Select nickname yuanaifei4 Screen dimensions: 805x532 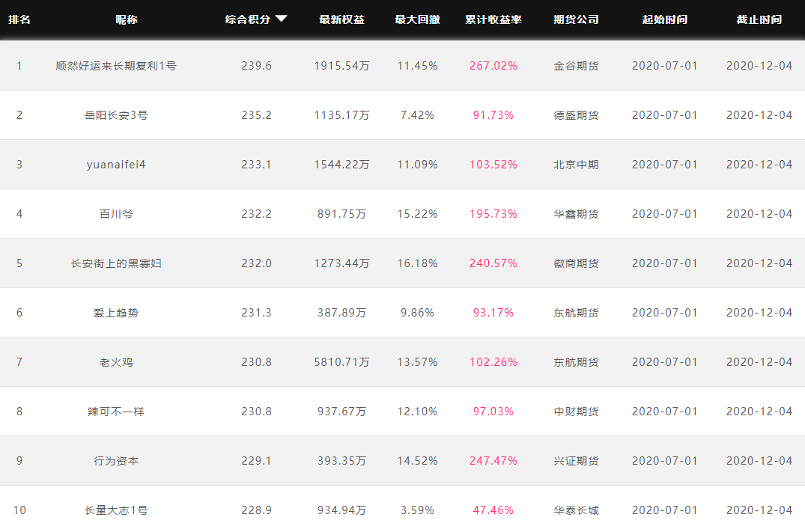(x=116, y=165)
